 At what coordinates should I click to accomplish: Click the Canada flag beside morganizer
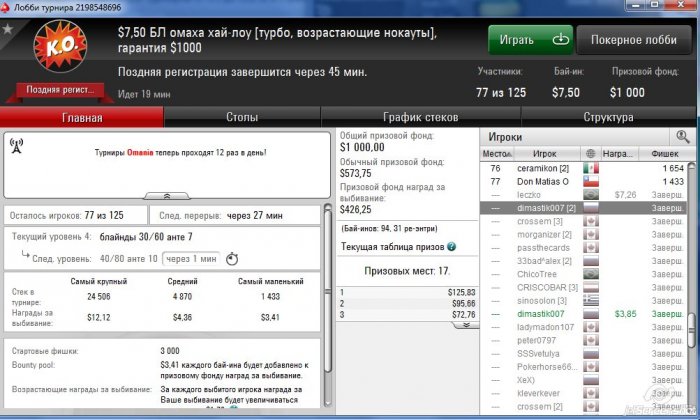tap(591, 235)
